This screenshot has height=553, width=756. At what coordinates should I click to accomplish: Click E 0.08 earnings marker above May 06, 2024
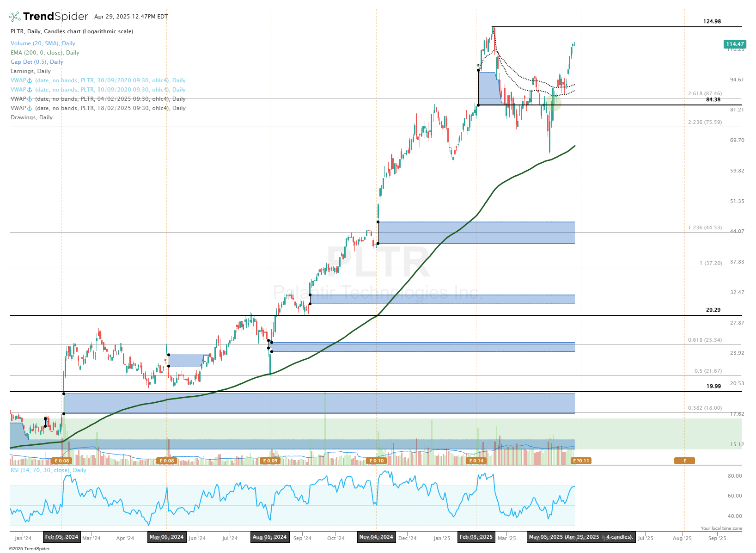(167, 461)
